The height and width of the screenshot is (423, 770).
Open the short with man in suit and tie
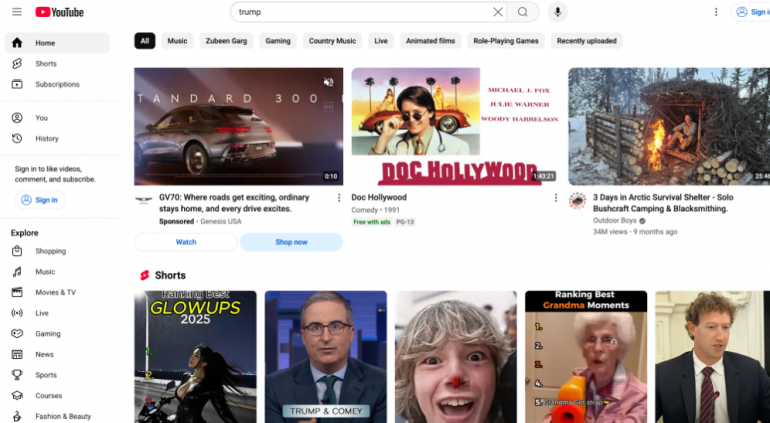(713, 357)
